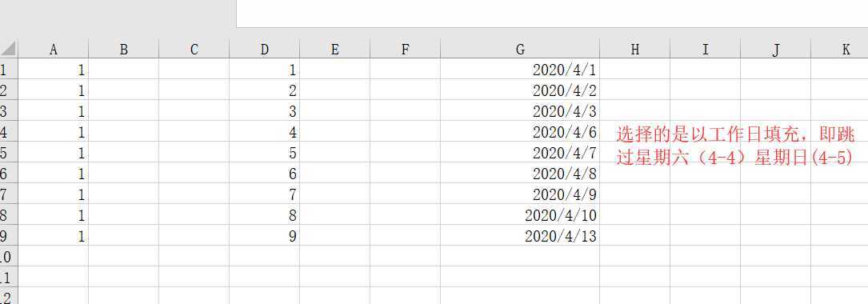Select cell D5 with value 5
This screenshot has width=868, height=304.
[x=265, y=152]
